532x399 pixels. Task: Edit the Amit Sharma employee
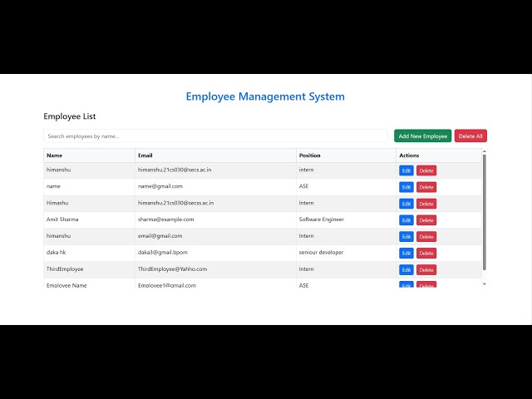(406, 220)
